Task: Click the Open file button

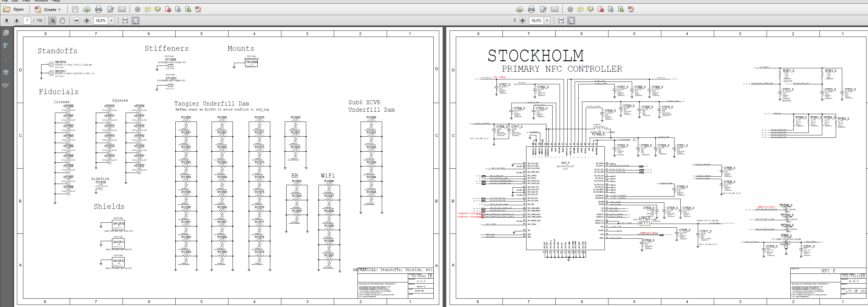Action: 14,10
